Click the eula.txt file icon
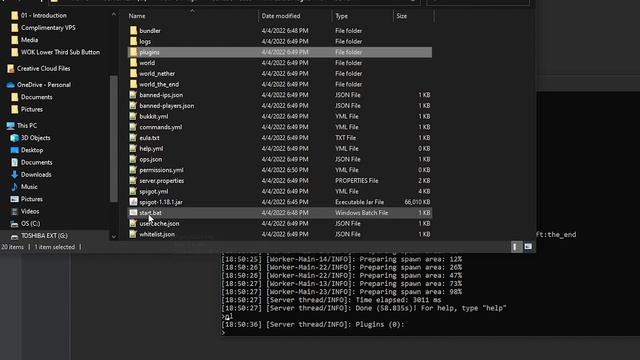 click(x=133, y=138)
